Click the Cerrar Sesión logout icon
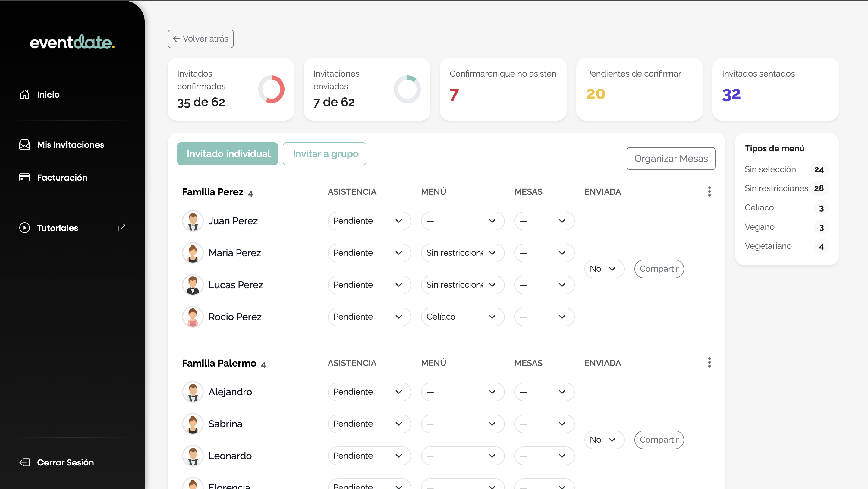Image resolution: width=868 pixels, height=489 pixels. tap(24, 462)
